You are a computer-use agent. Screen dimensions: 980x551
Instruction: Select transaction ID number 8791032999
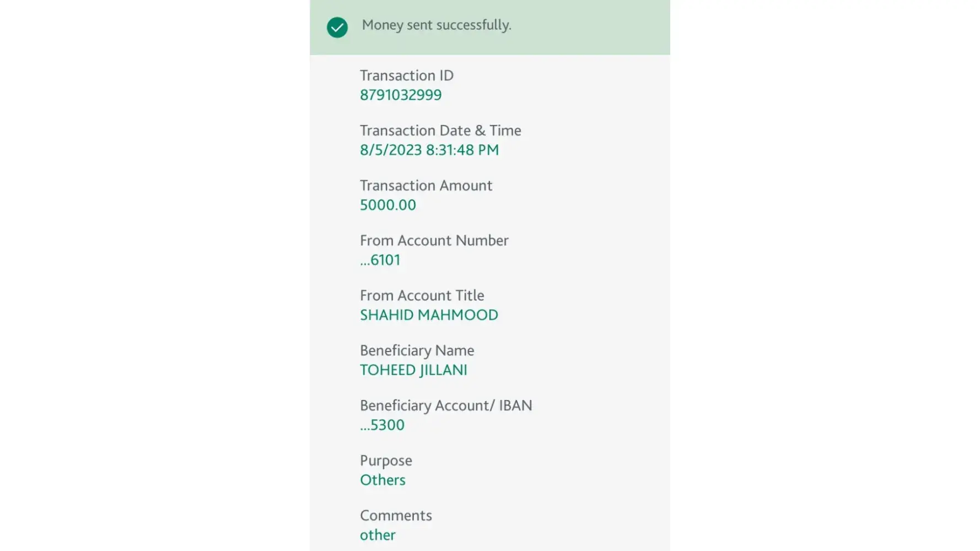(x=401, y=95)
